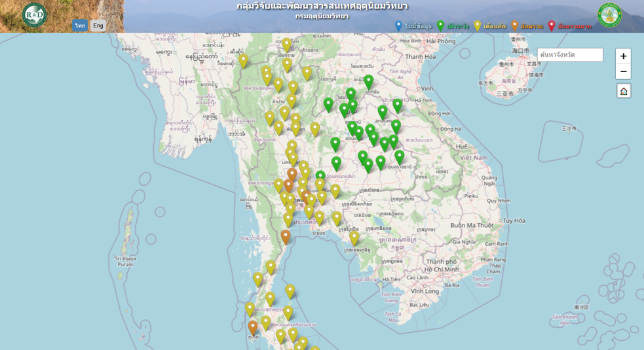This screenshot has width=644, height=350.
Task: Reset map to home view
Action: coord(624,91)
